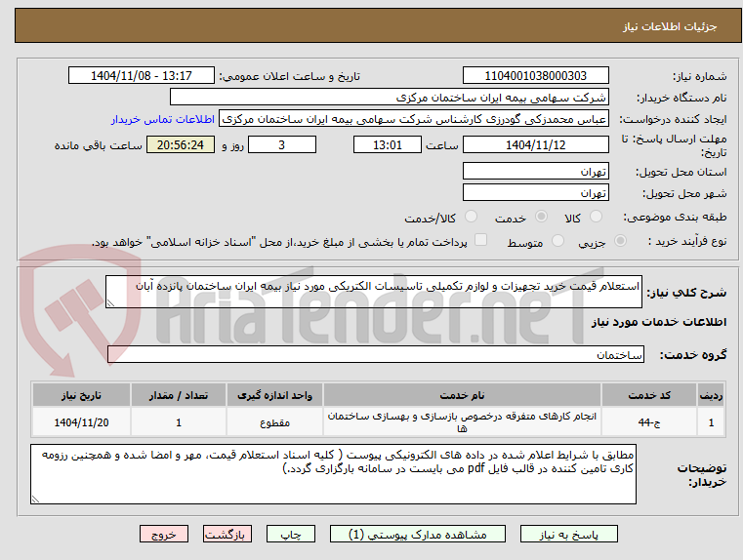Click quantity cell 1 under تعداد / مقدار
Screen dimensions: 743x560
(x=179, y=422)
